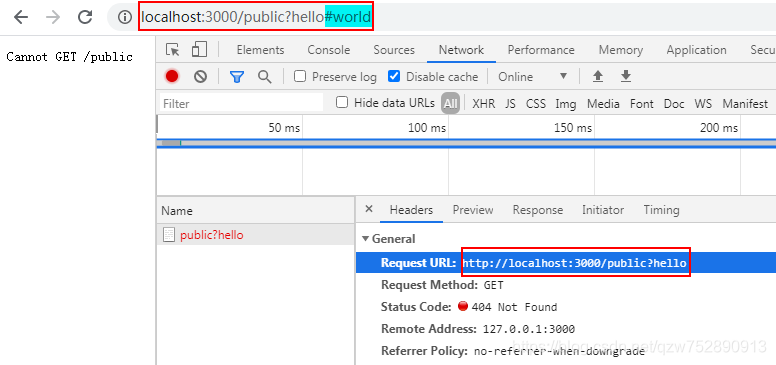776x365 pixels.
Task: Open the Memory tab
Action: tap(621, 50)
